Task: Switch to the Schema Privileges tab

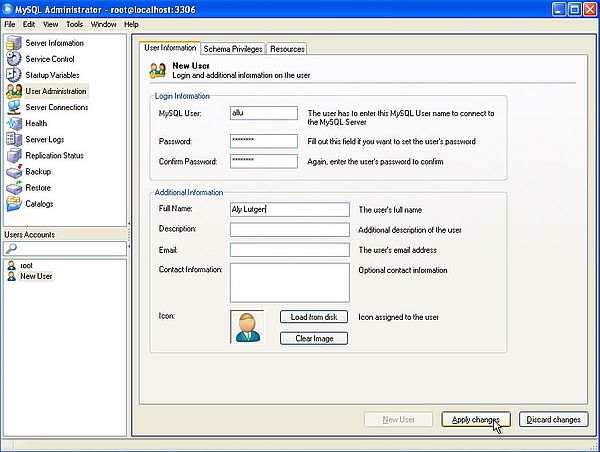Action: click(233, 49)
